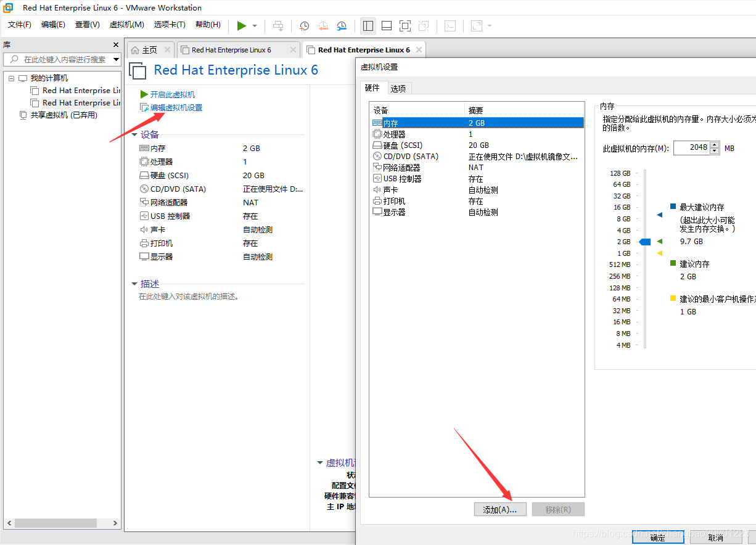The height and width of the screenshot is (545, 756).
Task: Click the stretch guest display icon
Action: (476, 25)
